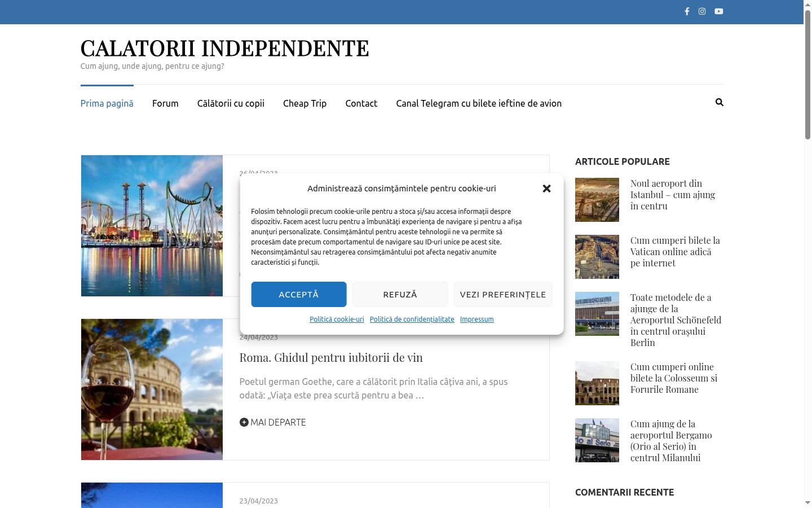The image size is (812, 508).
Task: Click the scrollbar down arrow
Action: coord(807,503)
